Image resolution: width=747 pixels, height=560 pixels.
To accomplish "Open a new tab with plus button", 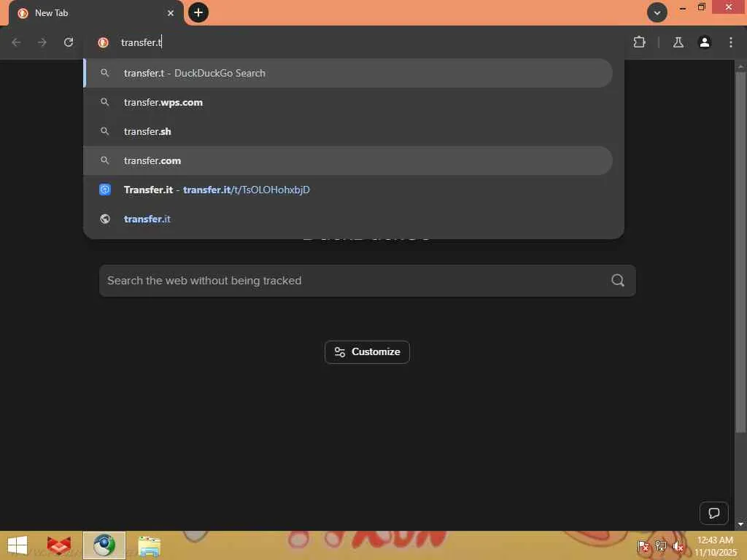I will point(198,12).
